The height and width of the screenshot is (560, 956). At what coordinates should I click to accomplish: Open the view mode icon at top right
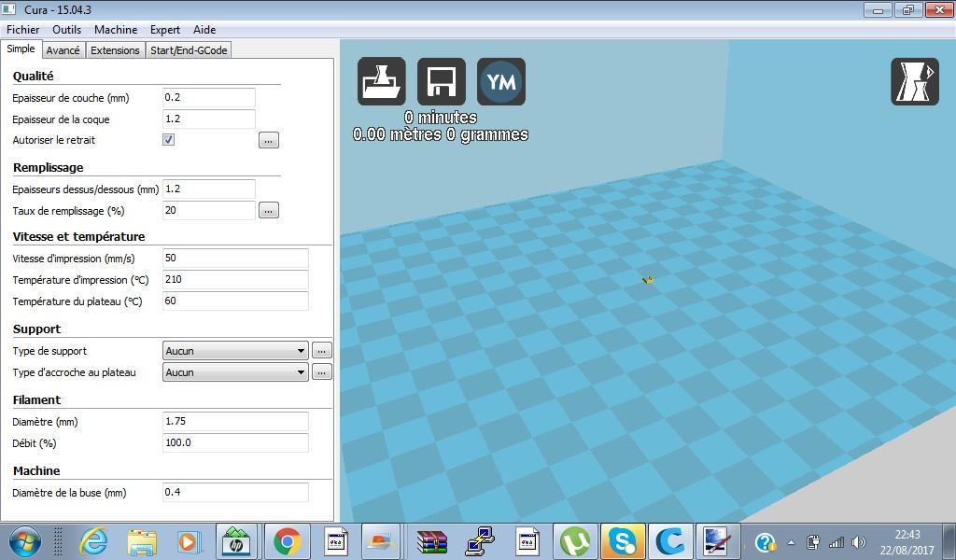(915, 81)
